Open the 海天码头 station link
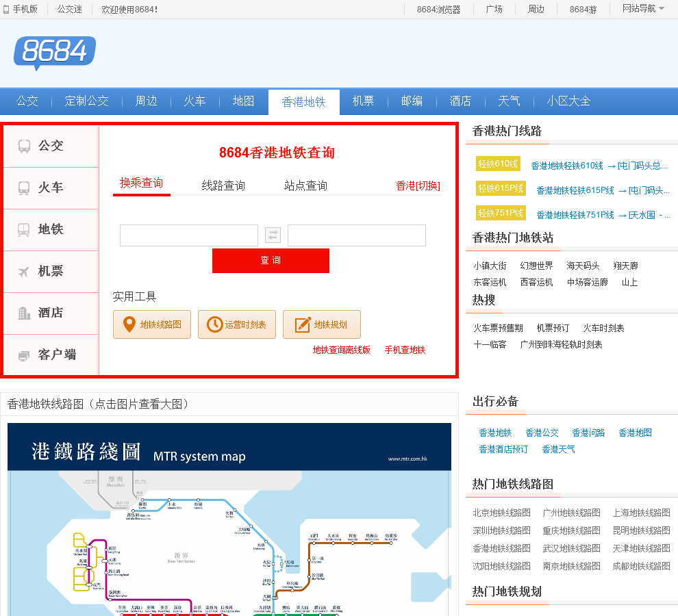 tap(583, 266)
